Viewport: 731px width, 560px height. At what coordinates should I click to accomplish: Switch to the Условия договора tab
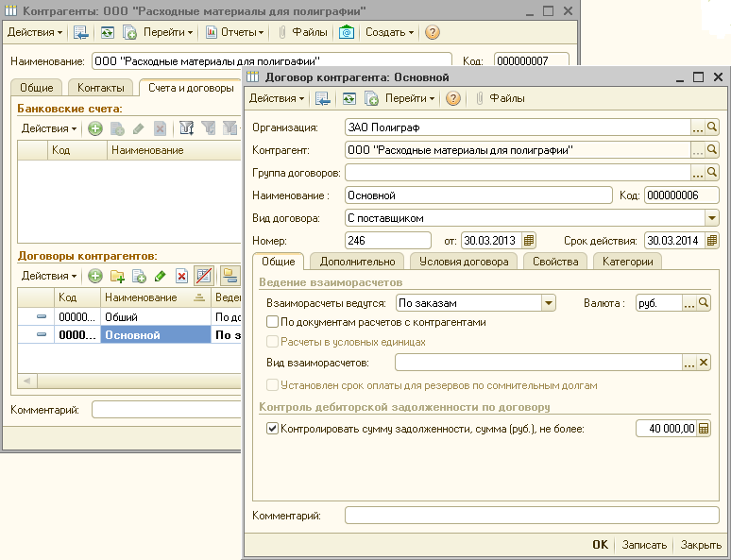tap(464, 262)
